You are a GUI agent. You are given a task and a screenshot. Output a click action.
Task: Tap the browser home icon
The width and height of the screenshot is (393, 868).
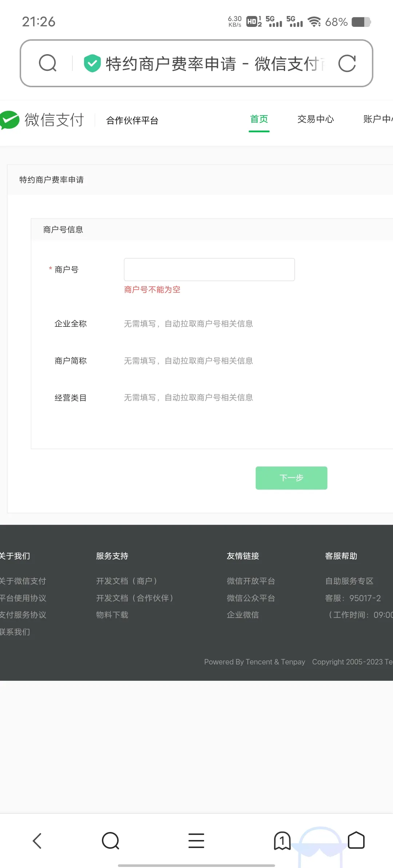[x=356, y=840]
